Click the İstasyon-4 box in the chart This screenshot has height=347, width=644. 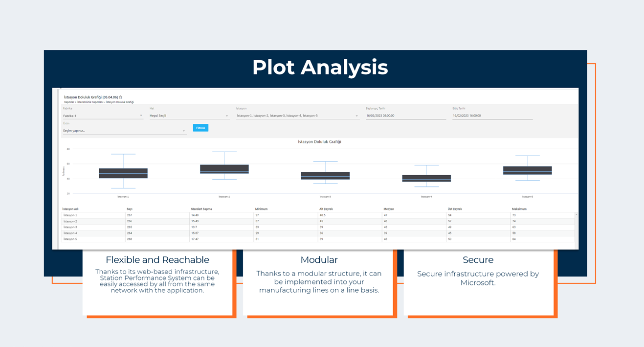(x=426, y=178)
